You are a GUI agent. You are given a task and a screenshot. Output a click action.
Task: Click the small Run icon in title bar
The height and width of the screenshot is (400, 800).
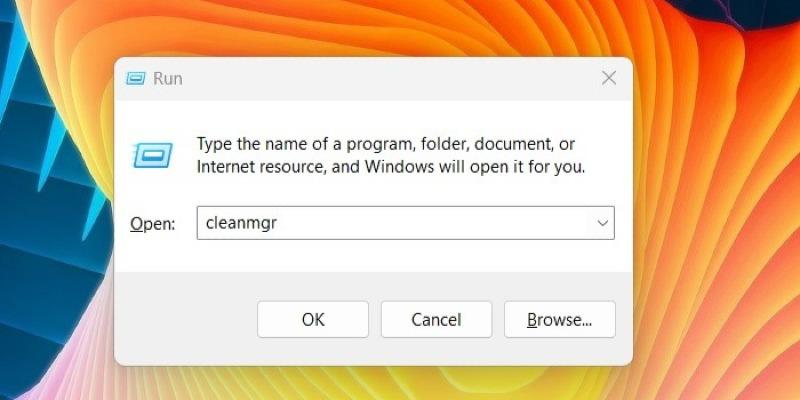(x=136, y=79)
